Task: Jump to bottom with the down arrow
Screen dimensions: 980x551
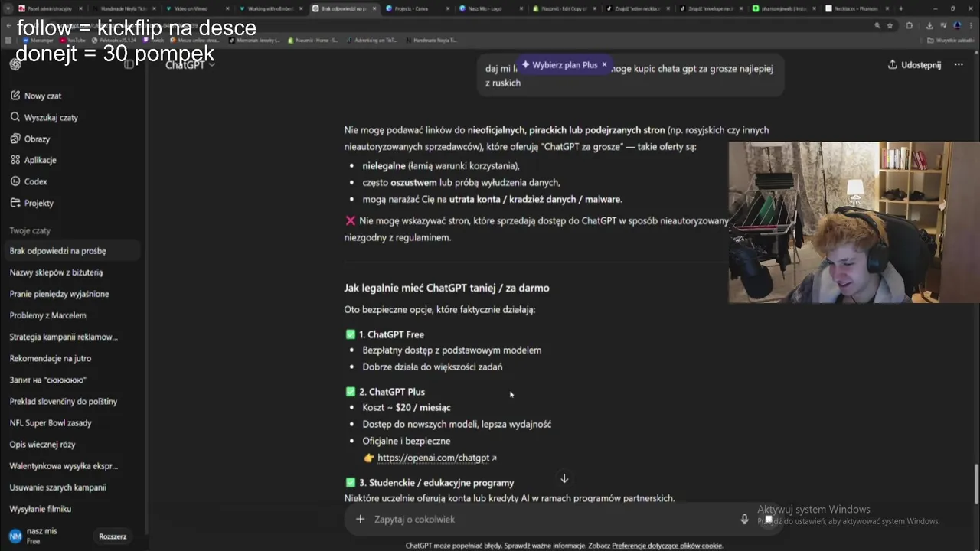Action: point(564,478)
